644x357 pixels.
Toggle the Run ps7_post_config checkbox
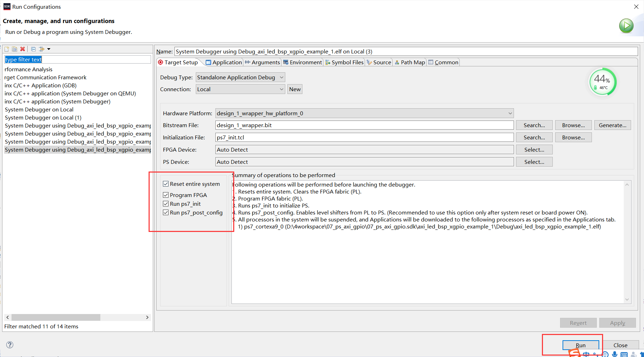point(166,212)
